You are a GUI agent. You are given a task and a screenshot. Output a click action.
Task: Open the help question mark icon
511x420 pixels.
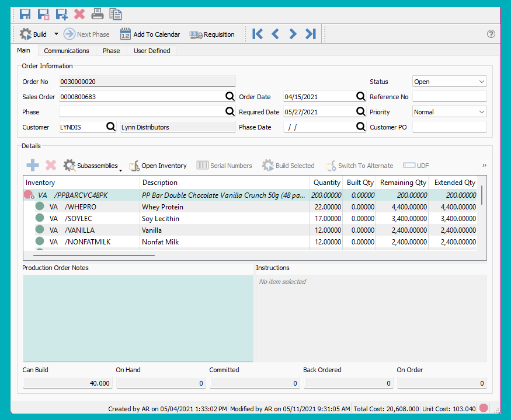(x=491, y=34)
